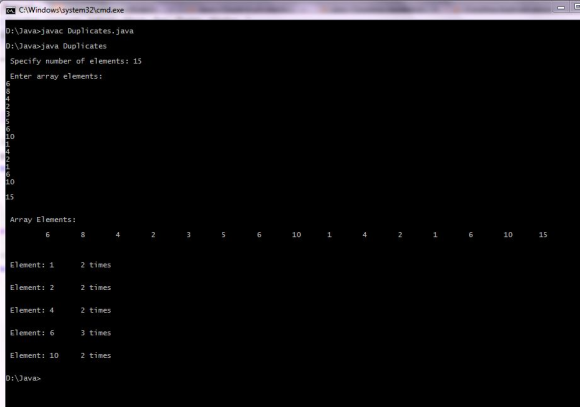Click the java Duplicates command line

pyautogui.click(x=56, y=46)
